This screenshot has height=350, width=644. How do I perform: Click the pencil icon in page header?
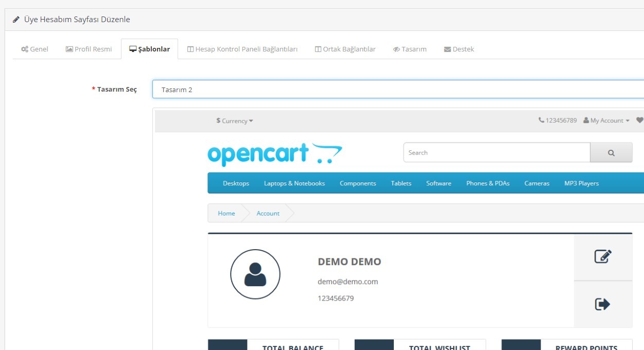click(16, 20)
